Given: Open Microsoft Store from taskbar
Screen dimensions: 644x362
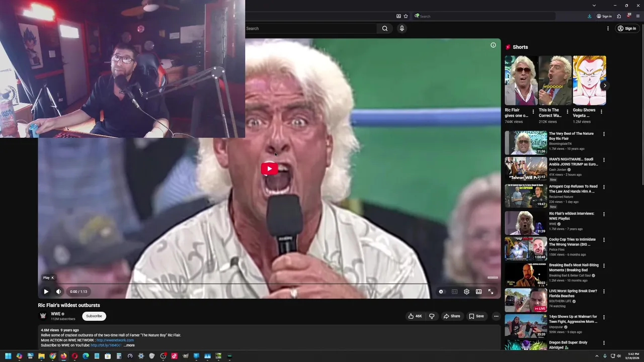Looking at the screenshot, I should pos(108,356).
